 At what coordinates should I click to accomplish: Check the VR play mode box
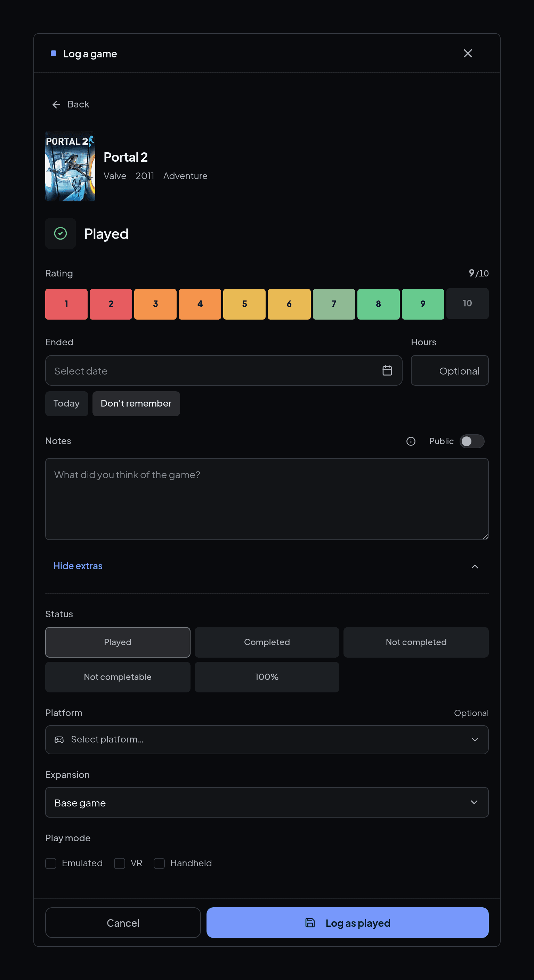click(120, 863)
